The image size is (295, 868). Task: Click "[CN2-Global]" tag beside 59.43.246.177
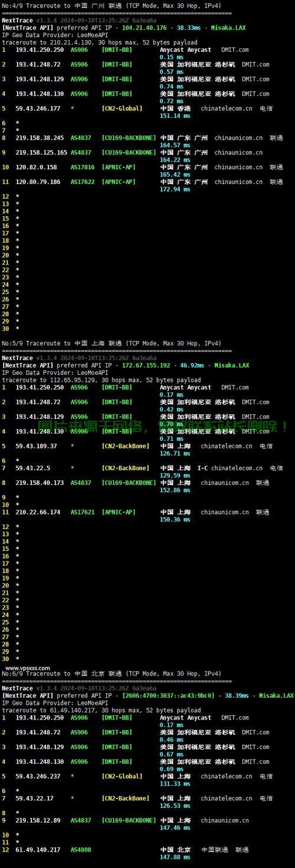click(x=122, y=108)
